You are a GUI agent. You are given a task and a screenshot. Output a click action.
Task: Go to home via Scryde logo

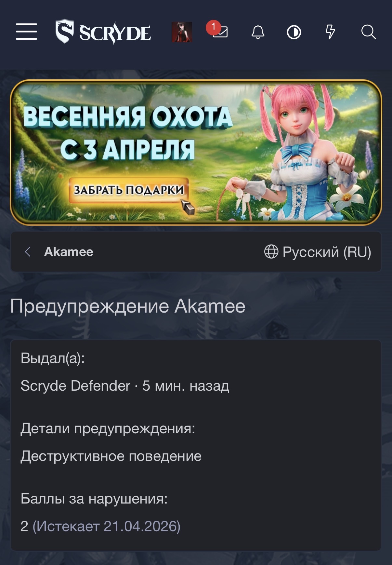tap(103, 32)
